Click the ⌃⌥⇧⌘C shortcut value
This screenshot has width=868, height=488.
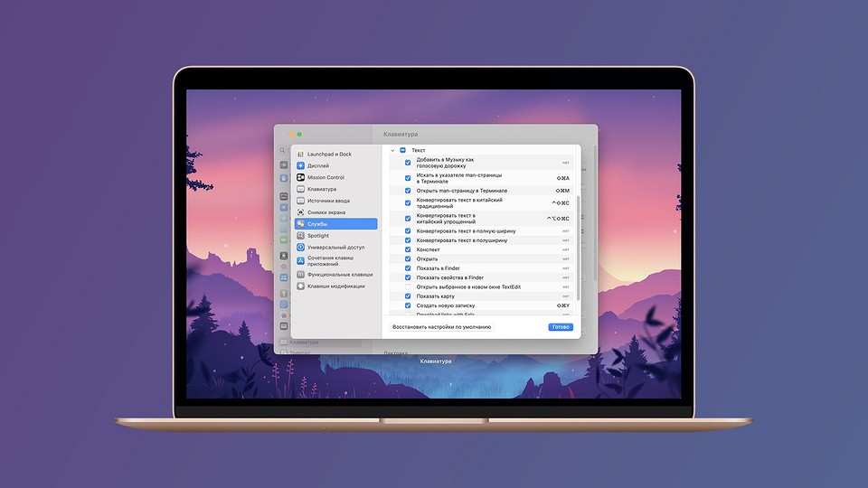pyautogui.click(x=558, y=219)
